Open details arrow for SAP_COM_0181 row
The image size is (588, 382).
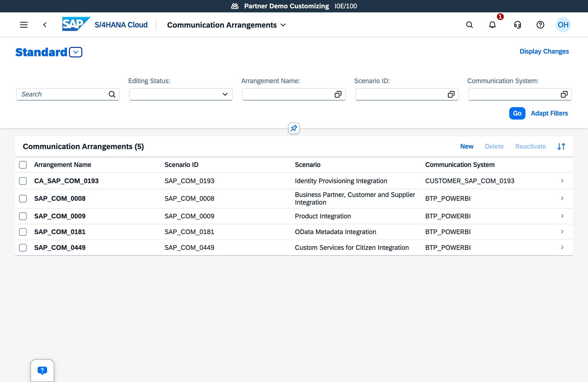coord(562,232)
